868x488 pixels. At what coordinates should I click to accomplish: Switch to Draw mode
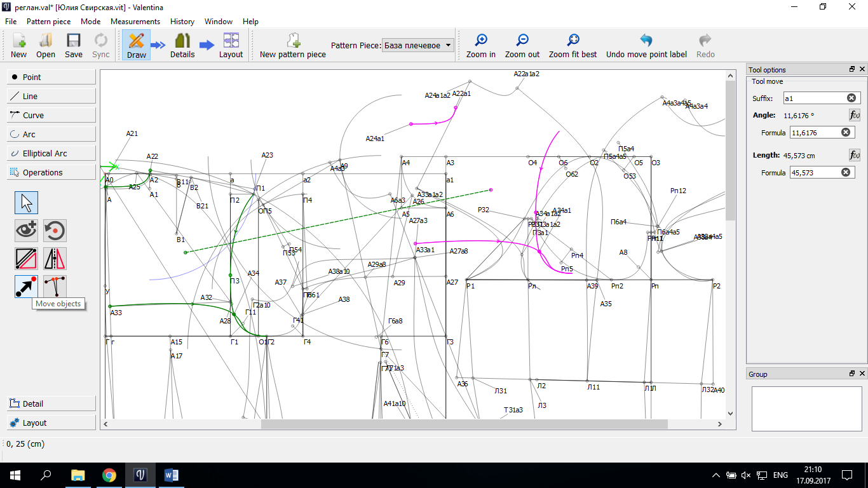[136, 46]
